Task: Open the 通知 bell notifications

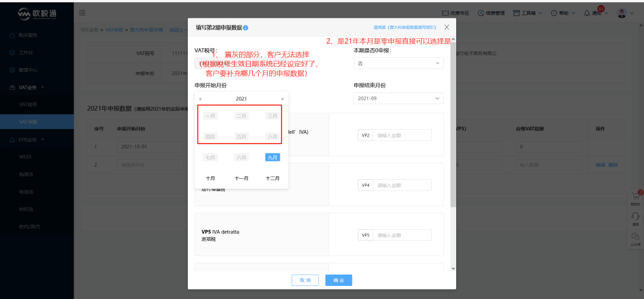Action: click(595, 13)
